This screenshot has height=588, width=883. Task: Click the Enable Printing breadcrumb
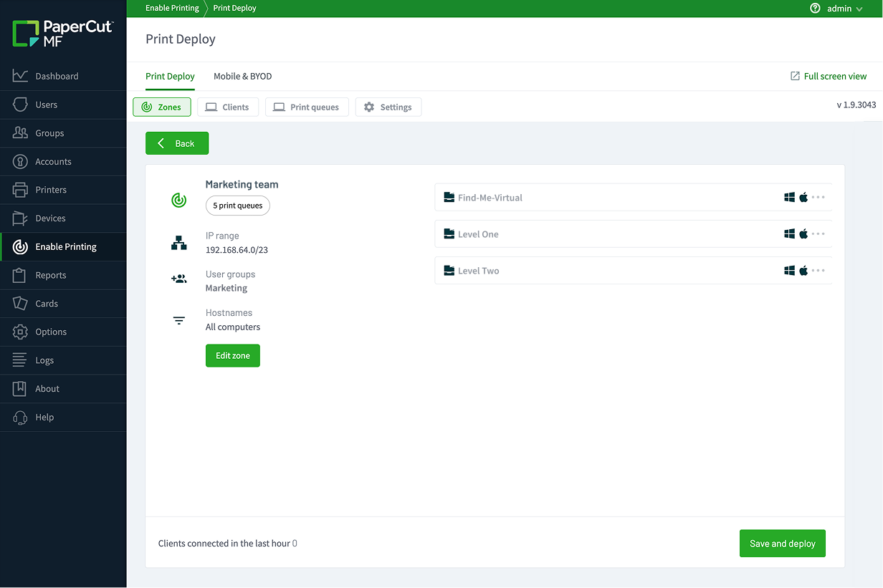click(172, 8)
